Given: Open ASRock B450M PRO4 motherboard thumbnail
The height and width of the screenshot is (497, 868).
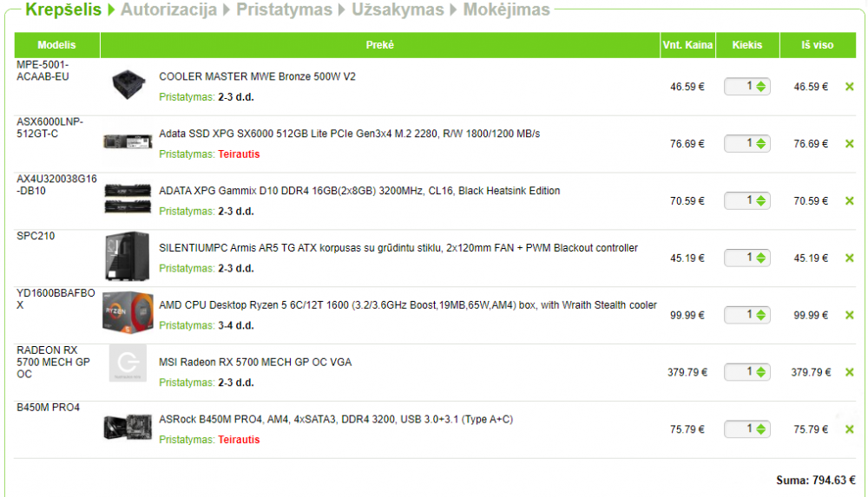Looking at the screenshot, I should 128,428.
